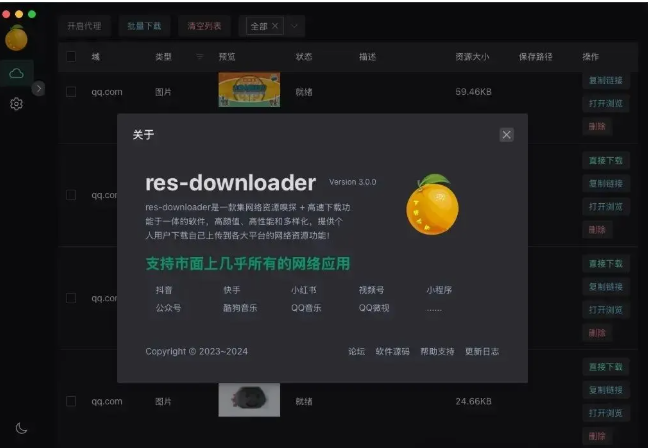Open the 帮助支持 link
The height and width of the screenshot is (448, 648).
coord(437,352)
